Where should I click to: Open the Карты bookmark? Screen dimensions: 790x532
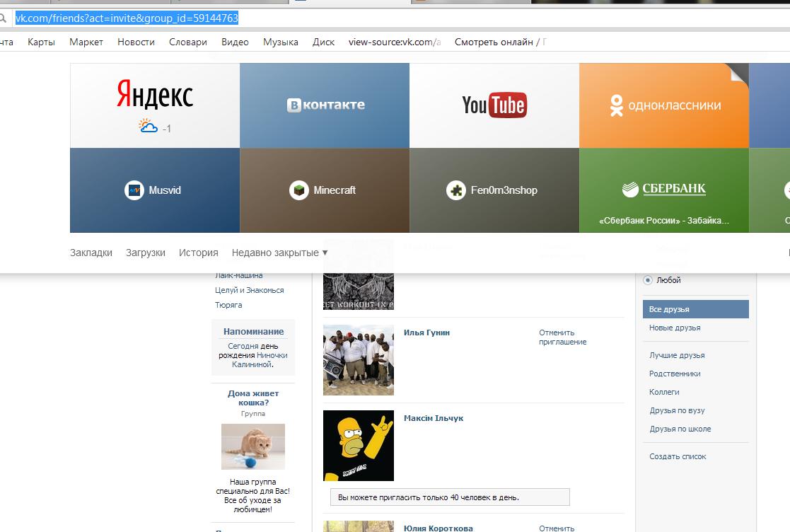(x=41, y=42)
